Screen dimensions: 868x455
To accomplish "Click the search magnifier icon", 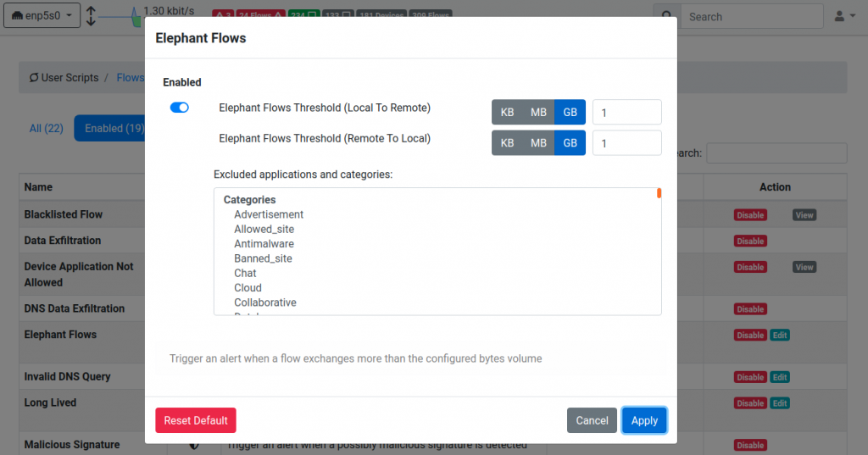I will (x=667, y=17).
